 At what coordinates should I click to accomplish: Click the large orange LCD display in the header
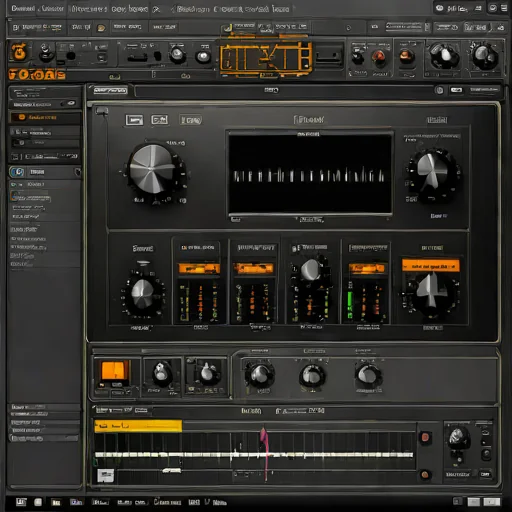[x=265, y=58]
